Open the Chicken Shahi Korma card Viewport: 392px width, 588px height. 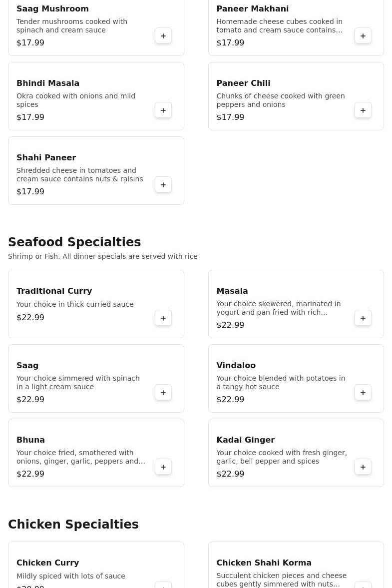pyautogui.click(x=296, y=567)
